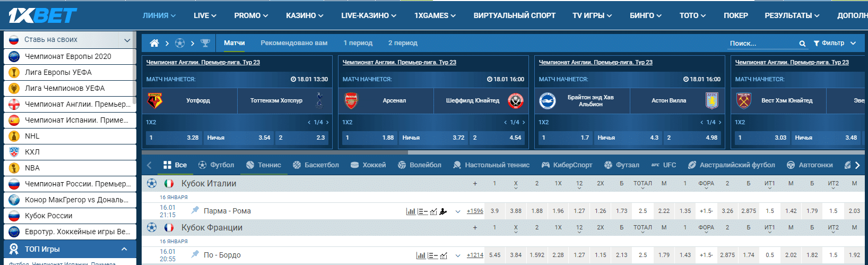Pin the По - Бордо match
Screen dimensions: 868x265
click(x=195, y=254)
